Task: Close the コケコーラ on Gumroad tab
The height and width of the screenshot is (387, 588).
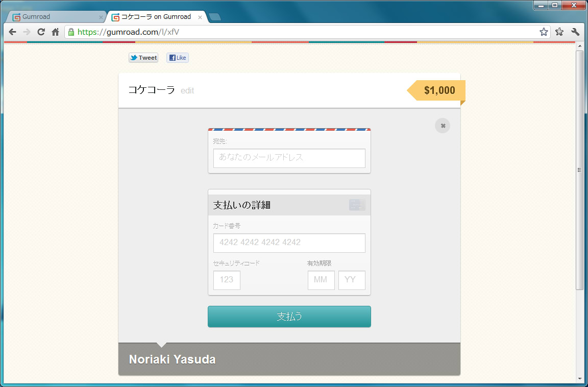Action: coord(200,17)
